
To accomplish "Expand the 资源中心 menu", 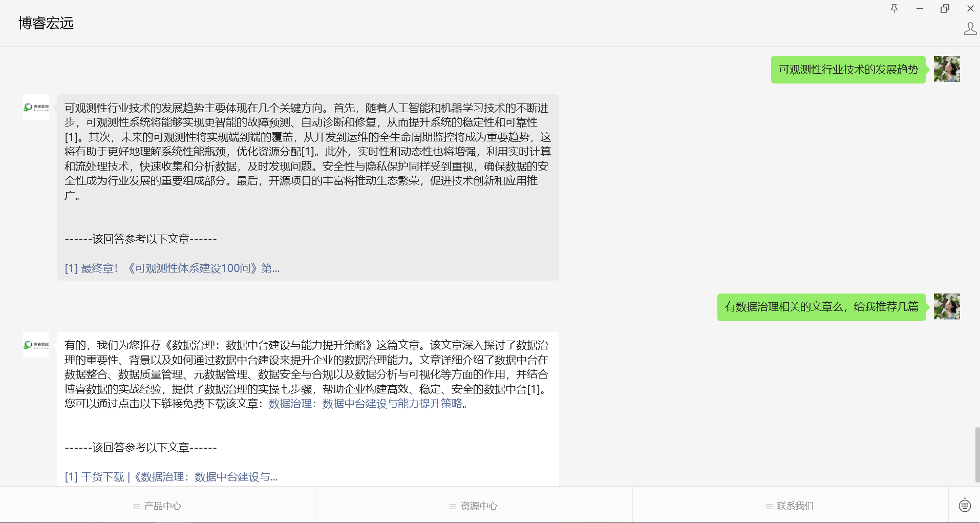I will tap(474, 506).
